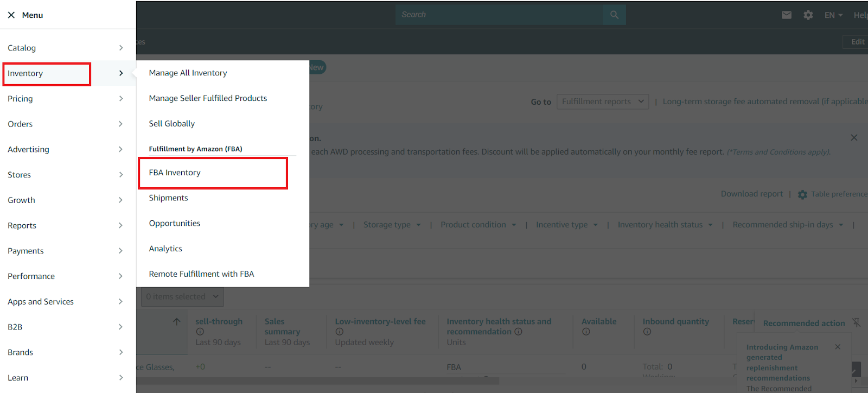Expand Reports chevron arrow

pyautogui.click(x=121, y=225)
